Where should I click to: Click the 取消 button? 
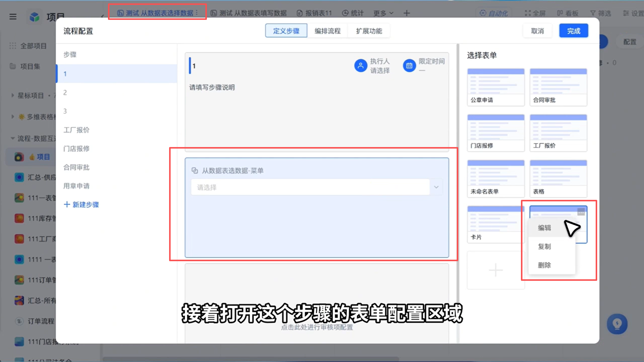(x=537, y=31)
